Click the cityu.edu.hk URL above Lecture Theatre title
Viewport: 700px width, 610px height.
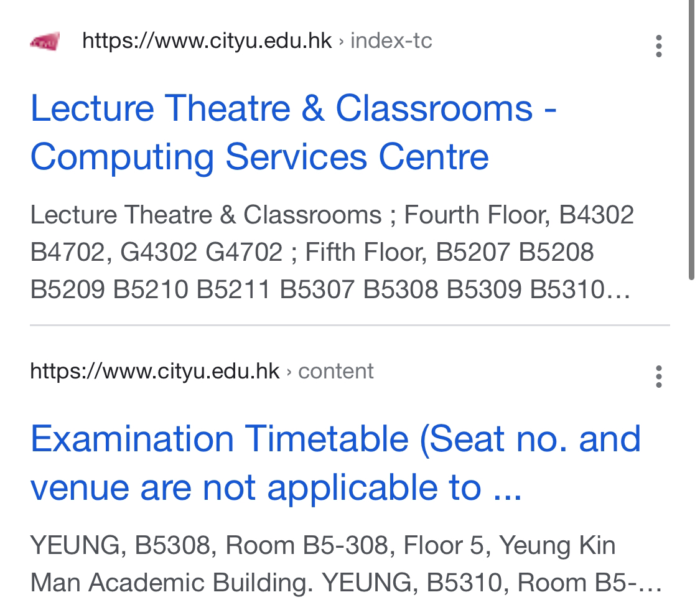click(x=207, y=40)
